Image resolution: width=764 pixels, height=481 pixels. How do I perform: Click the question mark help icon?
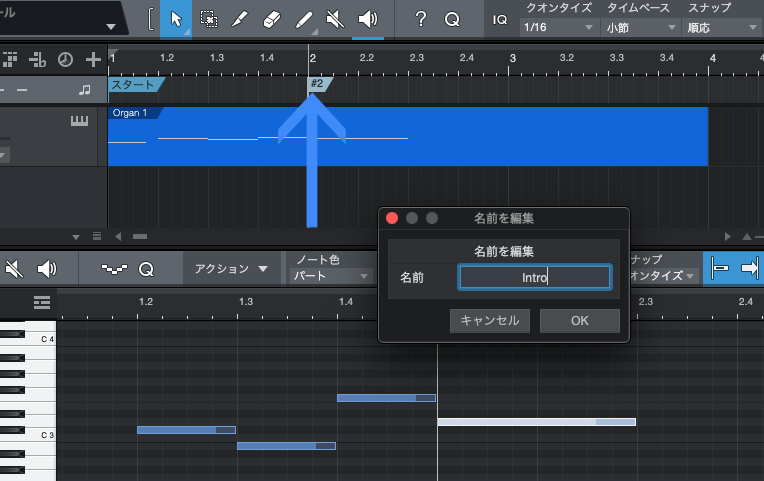tap(421, 19)
